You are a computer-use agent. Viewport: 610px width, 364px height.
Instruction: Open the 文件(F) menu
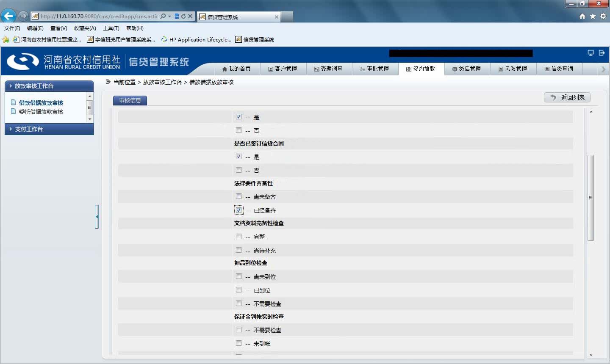click(x=12, y=28)
